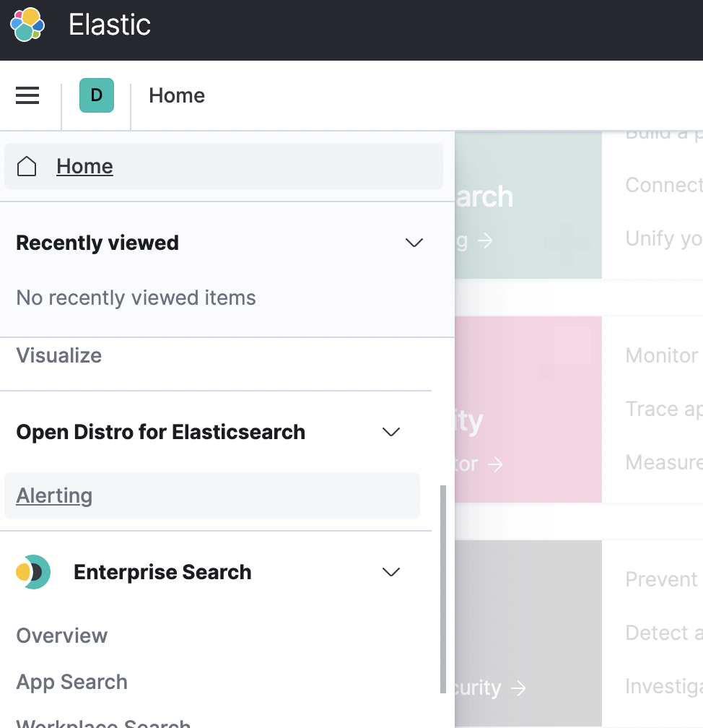Viewport: 703px width, 728px height.
Task: Click the Enterprise Search heading
Action: (x=162, y=572)
